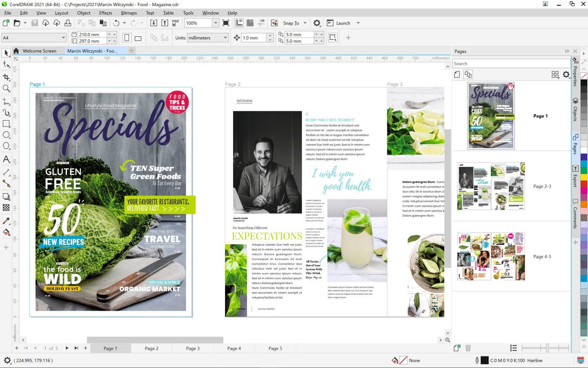588x368 pixels.
Task: Choose the Ellipse tool
Action: (6, 135)
